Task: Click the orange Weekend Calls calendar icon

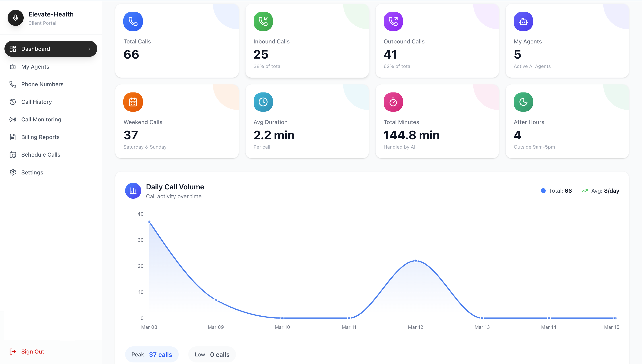Action: 133,102
